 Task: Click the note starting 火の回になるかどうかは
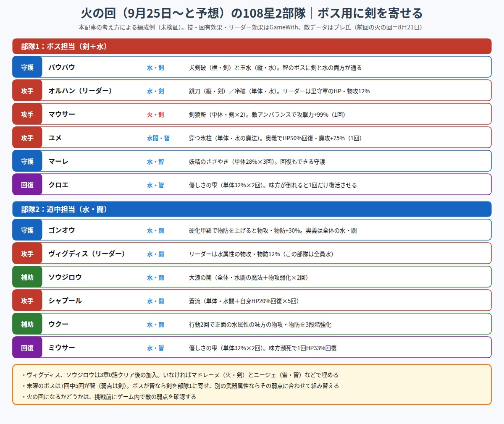click(108, 397)
